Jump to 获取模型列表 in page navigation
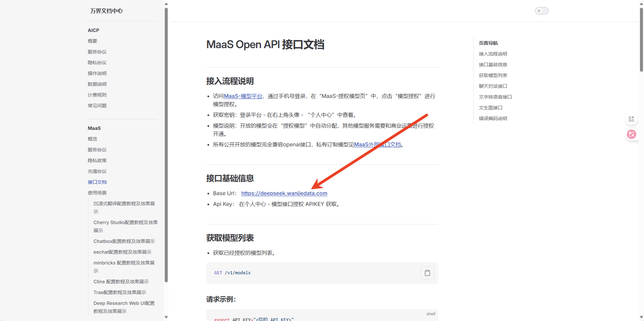 (493, 75)
